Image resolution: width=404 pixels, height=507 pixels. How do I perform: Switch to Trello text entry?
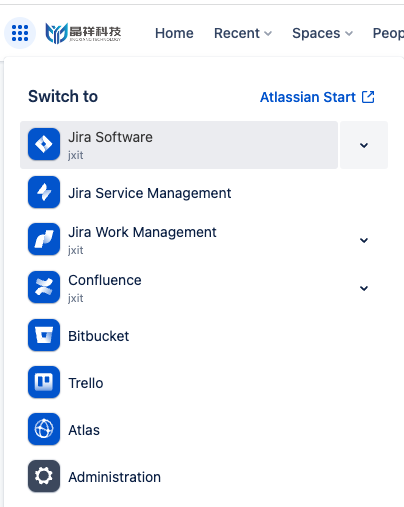tap(86, 383)
